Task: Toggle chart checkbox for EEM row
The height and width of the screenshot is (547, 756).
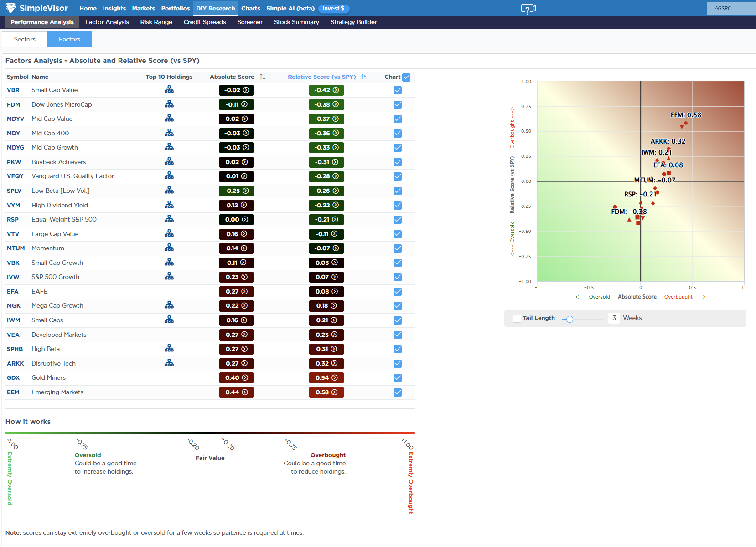Action: coord(398,392)
